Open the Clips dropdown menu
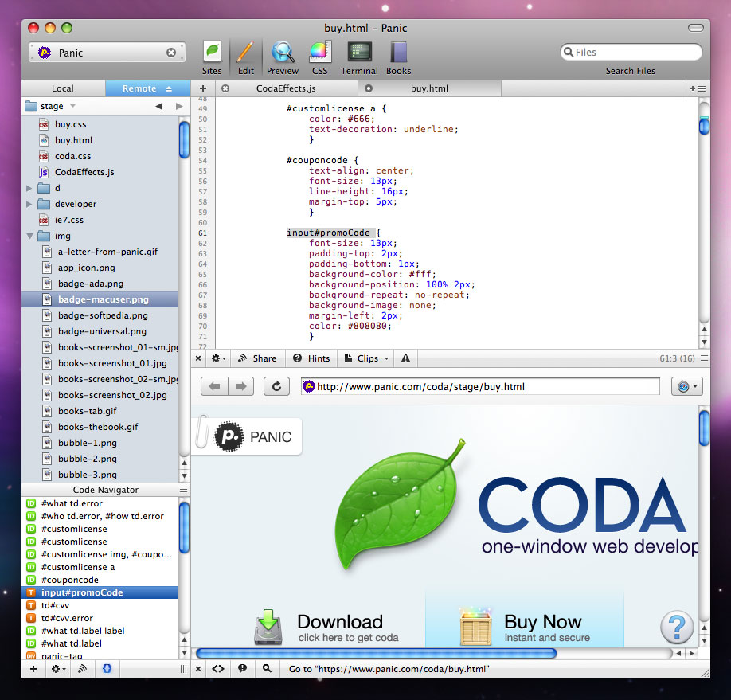Image resolution: width=731 pixels, height=700 pixels. [x=367, y=358]
